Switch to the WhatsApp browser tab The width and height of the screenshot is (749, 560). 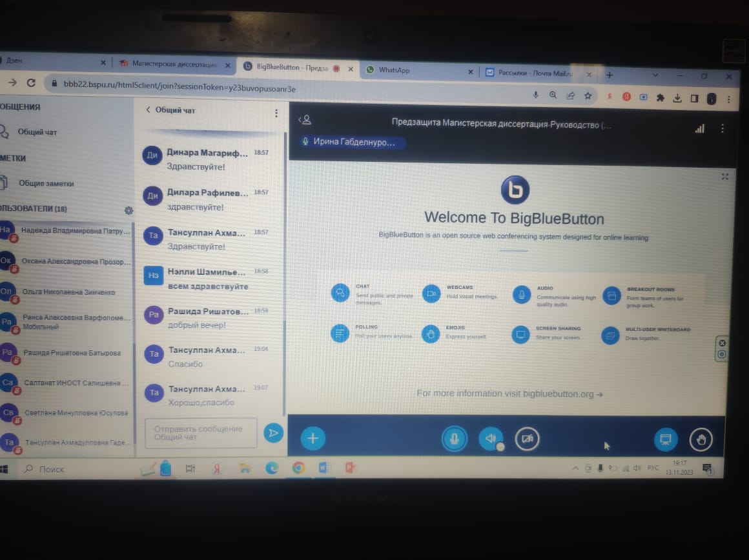pos(394,70)
